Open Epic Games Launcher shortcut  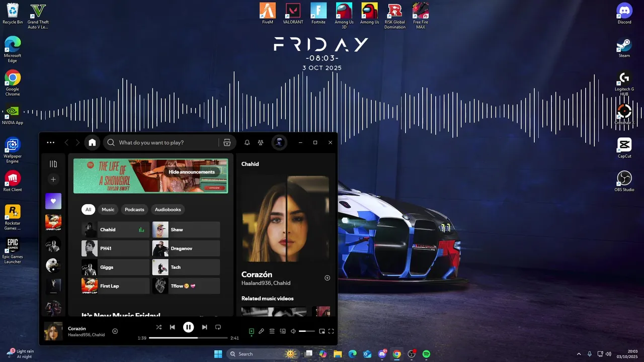(13, 251)
